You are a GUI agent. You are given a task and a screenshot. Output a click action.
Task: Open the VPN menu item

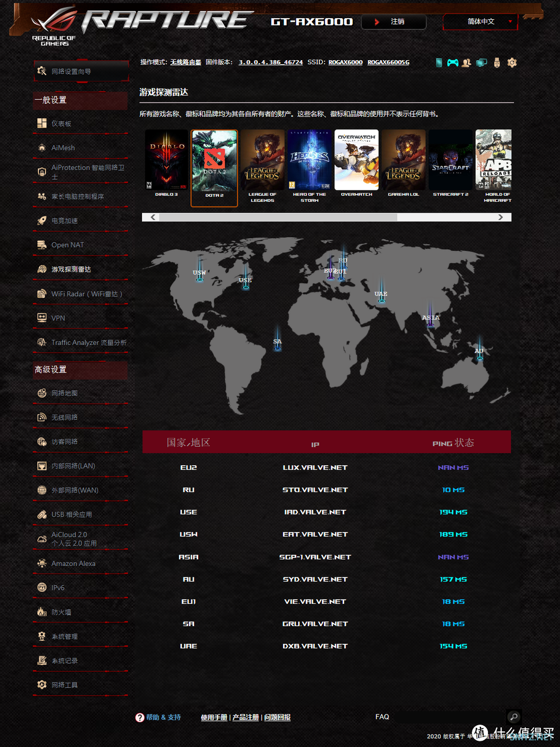[x=58, y=318]
